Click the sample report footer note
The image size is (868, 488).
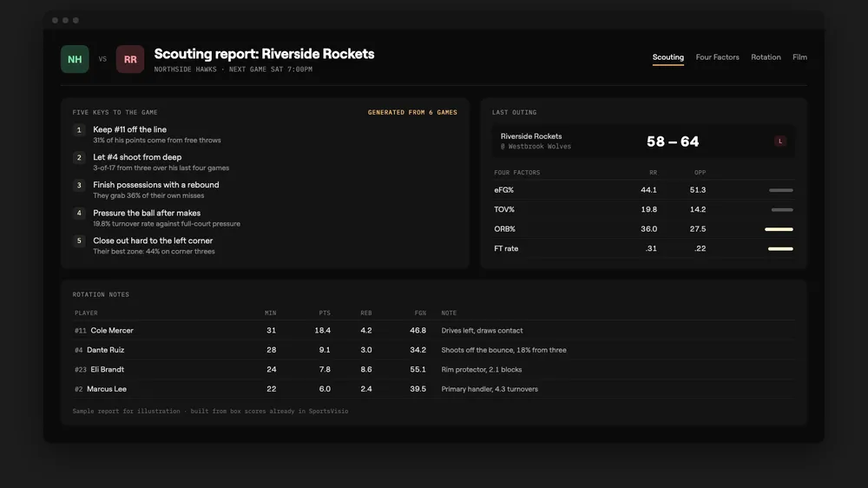point(210,411)
